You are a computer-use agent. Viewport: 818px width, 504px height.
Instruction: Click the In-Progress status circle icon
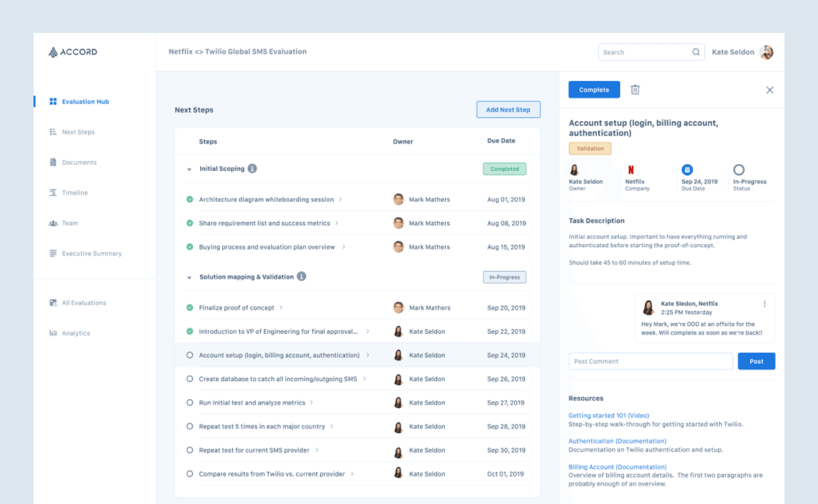(739, 169)
